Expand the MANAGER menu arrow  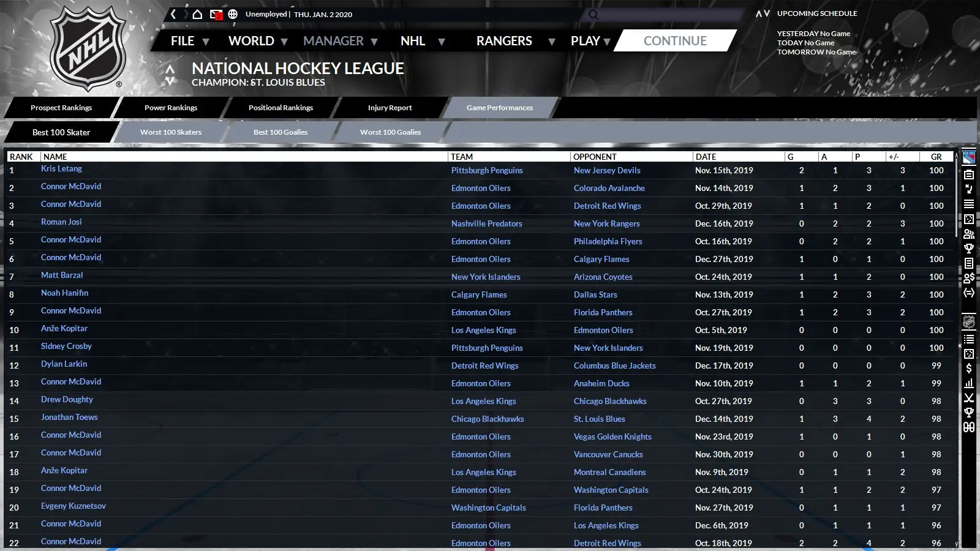pos(374,42)
